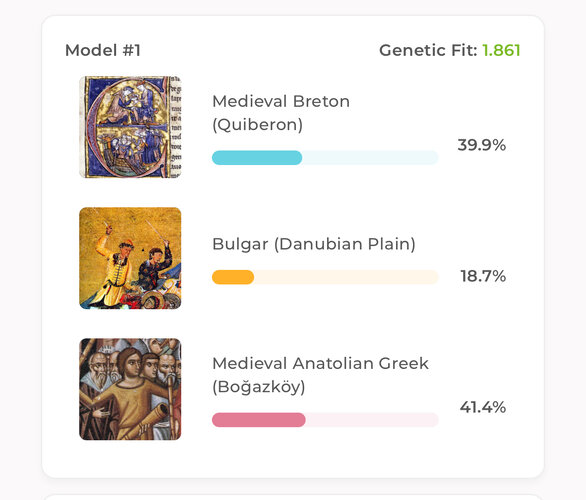Click the Genetic Fit label

point(428,50)
